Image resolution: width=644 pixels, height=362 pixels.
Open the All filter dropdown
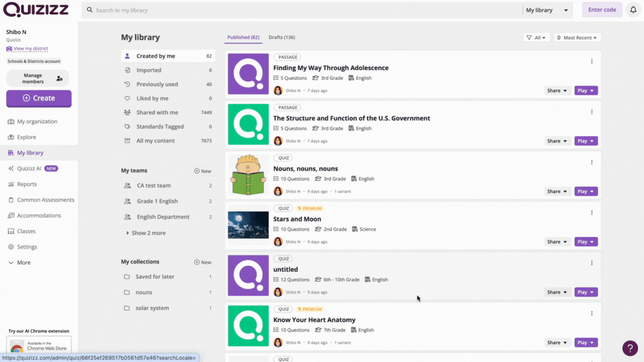pos(536,37)
